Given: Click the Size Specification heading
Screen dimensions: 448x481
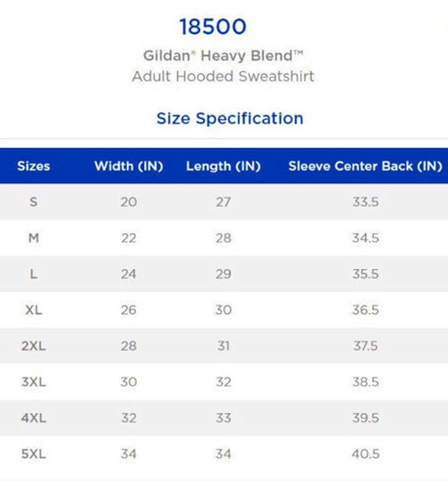Looking at the screenshot, I should coord(229,118).
